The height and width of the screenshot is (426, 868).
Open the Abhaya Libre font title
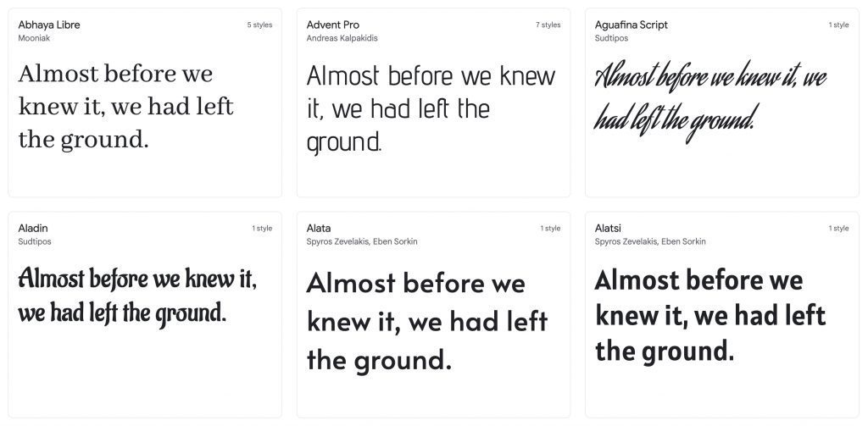[49, 25]
